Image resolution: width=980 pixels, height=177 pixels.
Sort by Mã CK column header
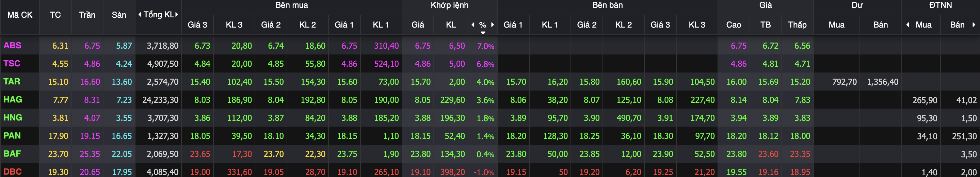(x=20, y=15)
